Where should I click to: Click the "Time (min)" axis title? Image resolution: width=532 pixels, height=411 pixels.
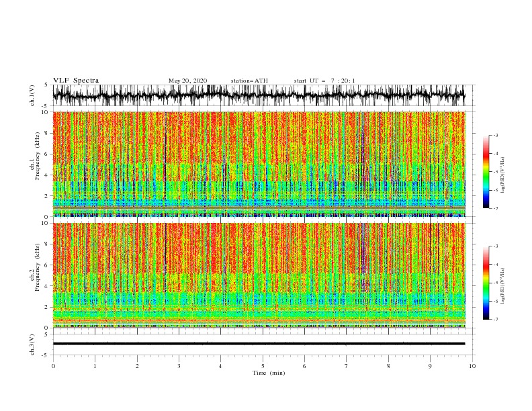[x=269, y=373]
